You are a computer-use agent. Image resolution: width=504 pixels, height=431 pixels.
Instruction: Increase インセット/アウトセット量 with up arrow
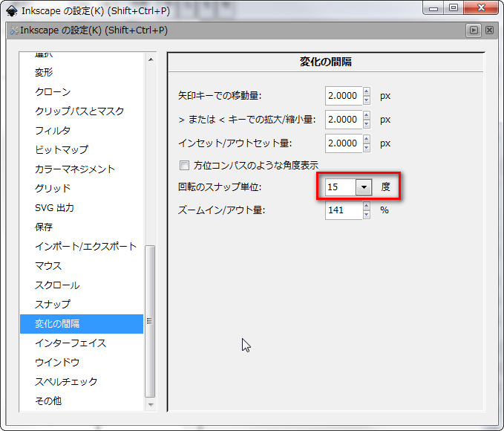point(367,139)
